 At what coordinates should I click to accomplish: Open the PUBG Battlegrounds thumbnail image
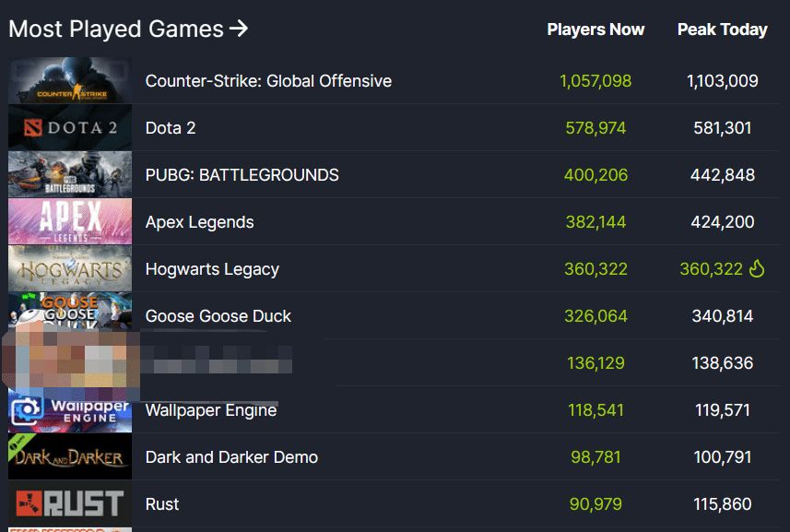(x=70, y=174)
